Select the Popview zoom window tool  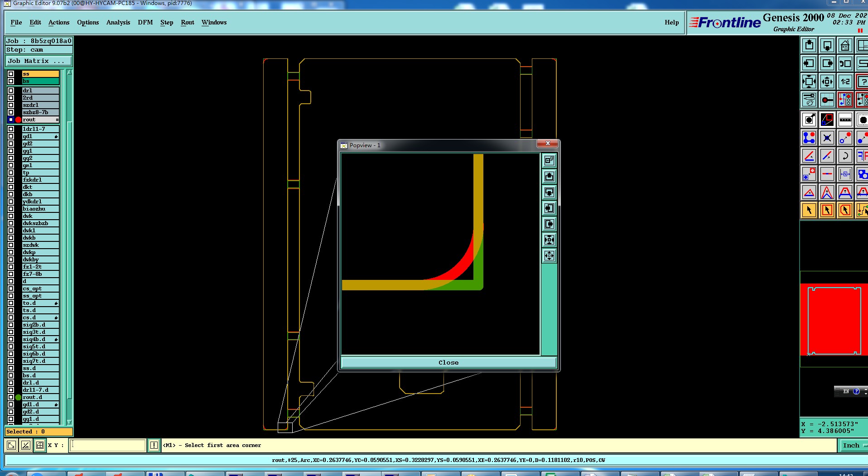827,120
